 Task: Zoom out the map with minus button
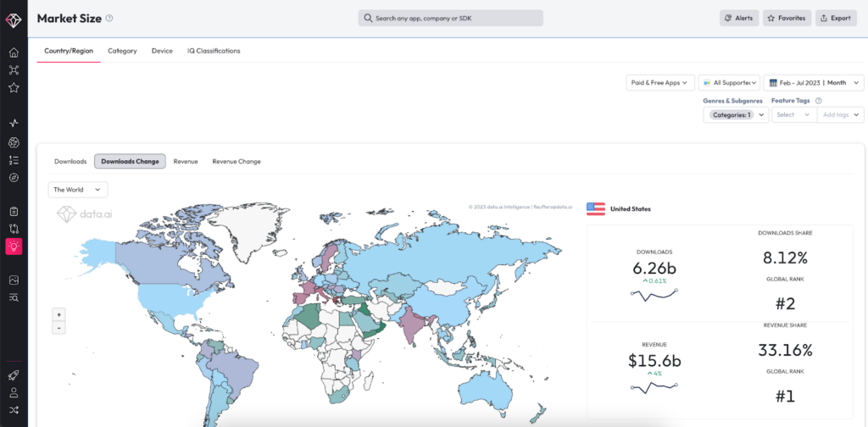(58, 328)
